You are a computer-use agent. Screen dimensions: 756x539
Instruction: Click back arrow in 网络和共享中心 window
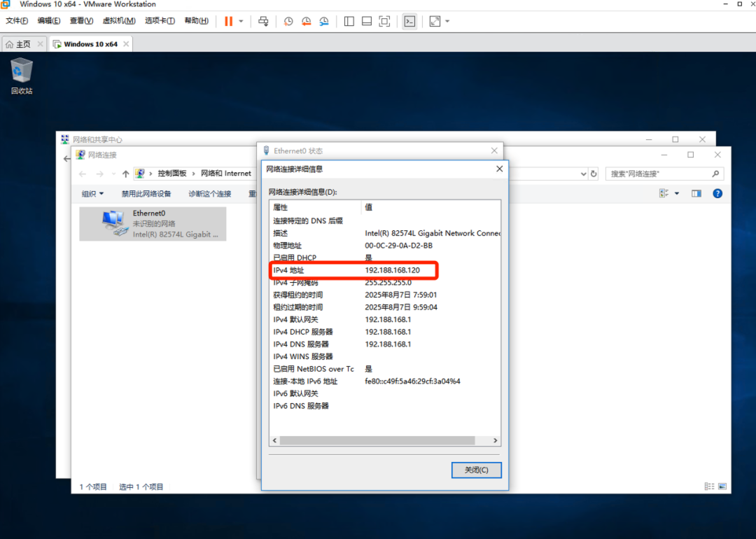click(x=66, y=159)
